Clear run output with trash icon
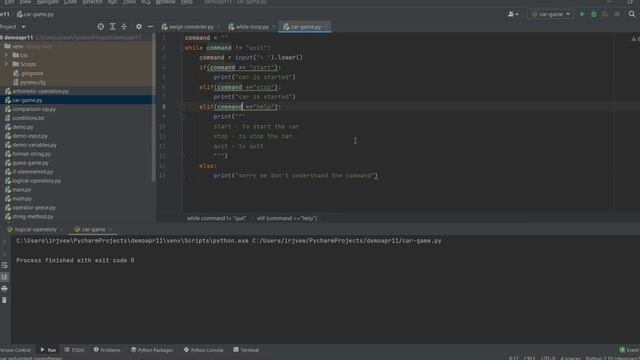This screenshot has height=360, width=640. pos(4,300)
